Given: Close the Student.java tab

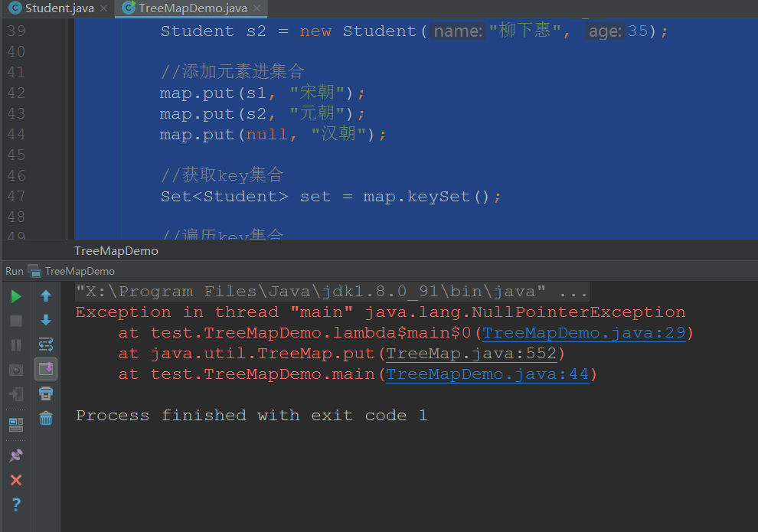Looking at the screenshot, I should click(x=103, y=8).
